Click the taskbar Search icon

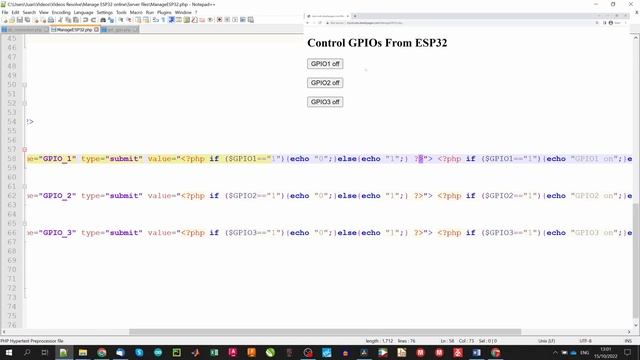click(x=27, y=353)
